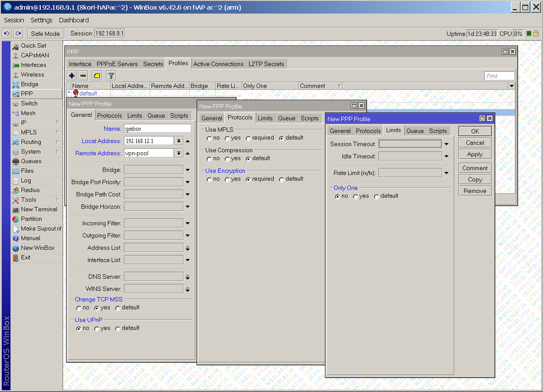543x392 pixels.
Task: Select yes under Only One
Action: 356,196
